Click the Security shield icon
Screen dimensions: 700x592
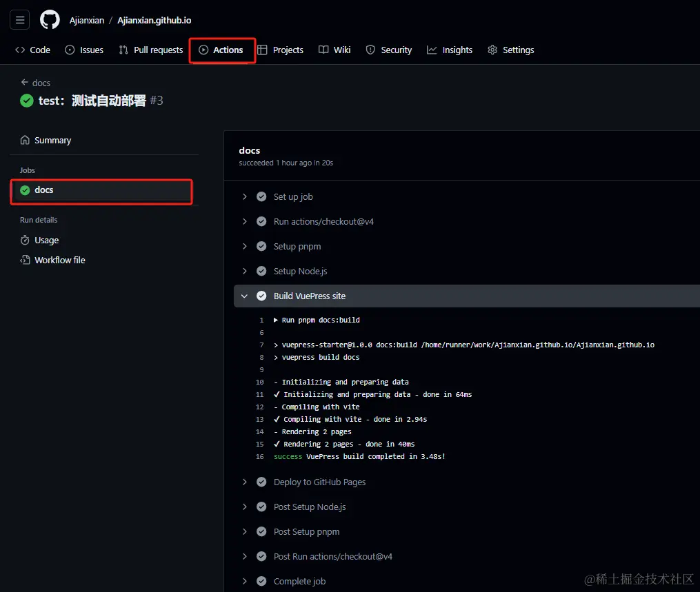[370, 50]
